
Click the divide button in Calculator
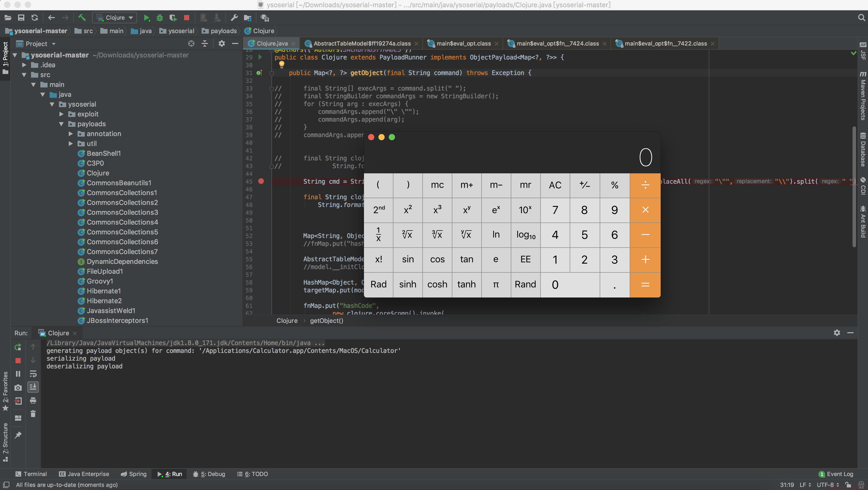pyautogui.click(x=645, y=185)
